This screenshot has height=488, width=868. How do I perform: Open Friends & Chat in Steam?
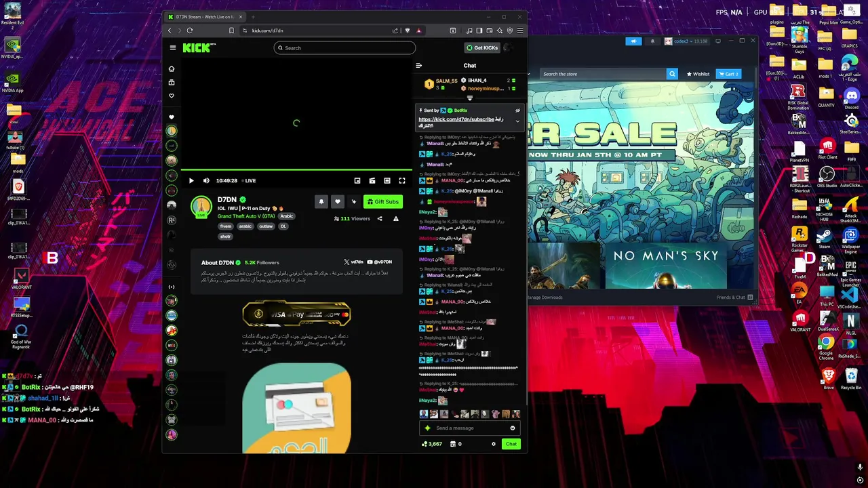point(734,298)
